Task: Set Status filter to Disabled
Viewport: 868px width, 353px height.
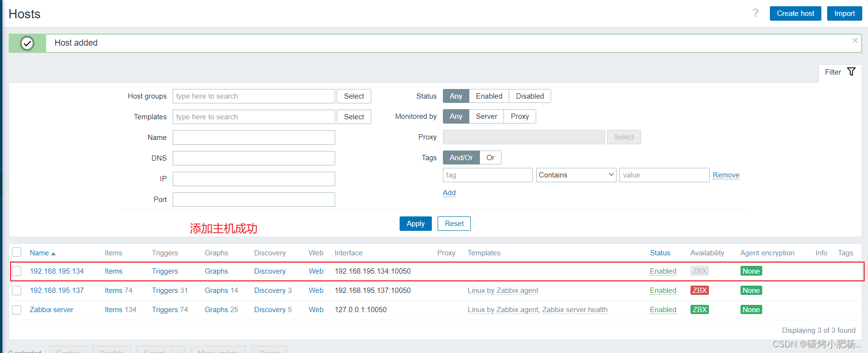Action: point(530,96)
